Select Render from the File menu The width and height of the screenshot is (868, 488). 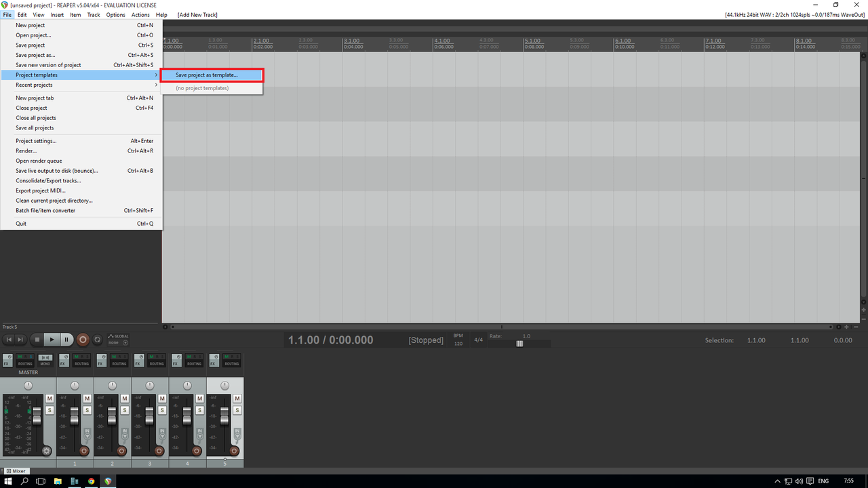pyautogui.click(x=81, y=150)
